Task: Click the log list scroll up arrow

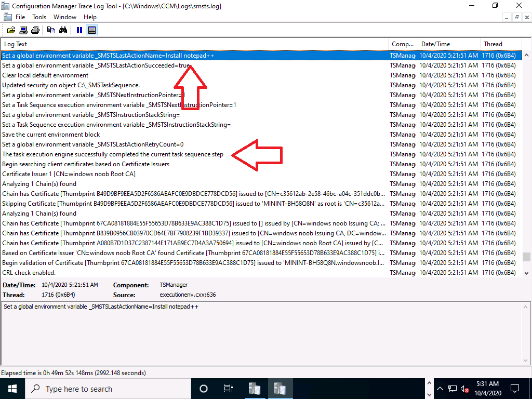Action: (527, 55)
